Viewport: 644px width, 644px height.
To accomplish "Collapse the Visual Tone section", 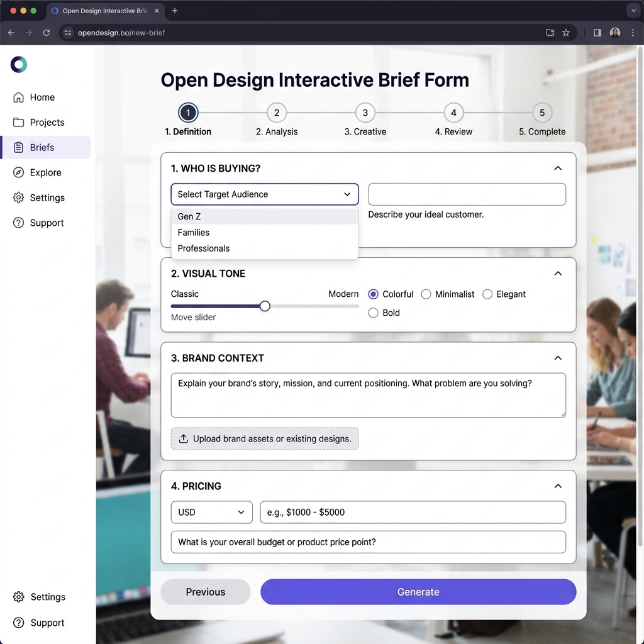I will point(558,274).
